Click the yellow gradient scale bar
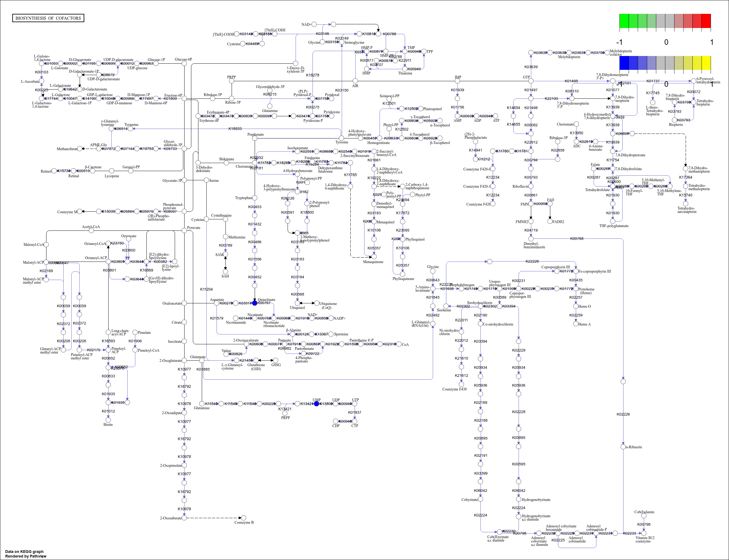 coord(705,62)
